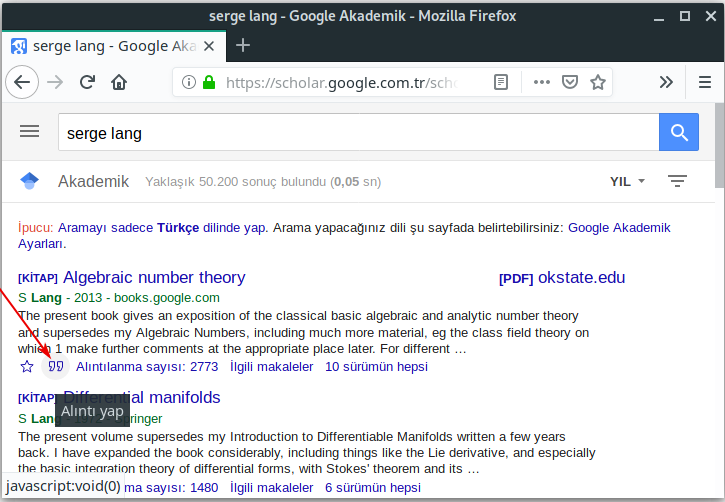Viewport: 725px width, 502px height.
Task: Open new tab with plus button
Action: tap(243, 45)
